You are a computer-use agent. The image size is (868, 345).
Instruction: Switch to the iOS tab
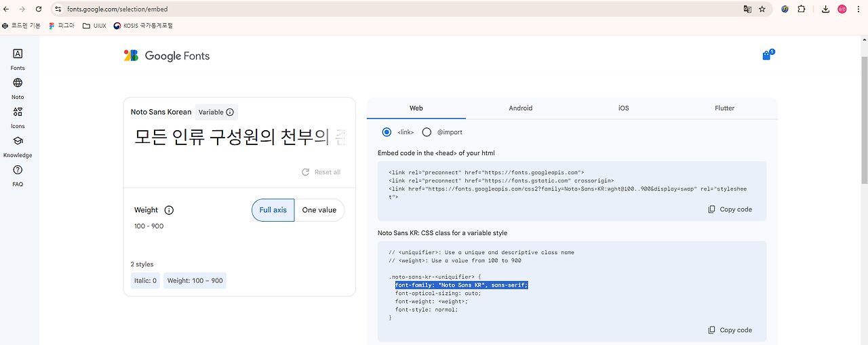point(623,108)
